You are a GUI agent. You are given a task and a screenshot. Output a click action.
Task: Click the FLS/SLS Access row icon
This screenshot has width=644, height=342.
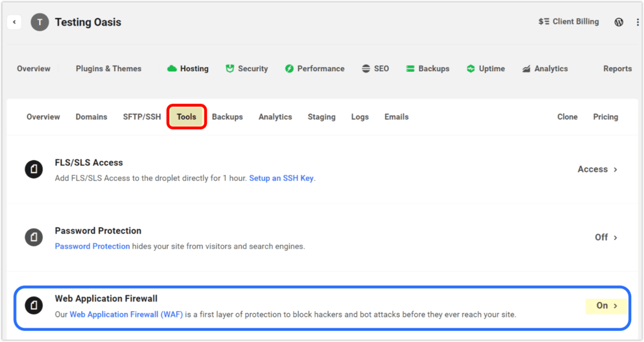34,169
